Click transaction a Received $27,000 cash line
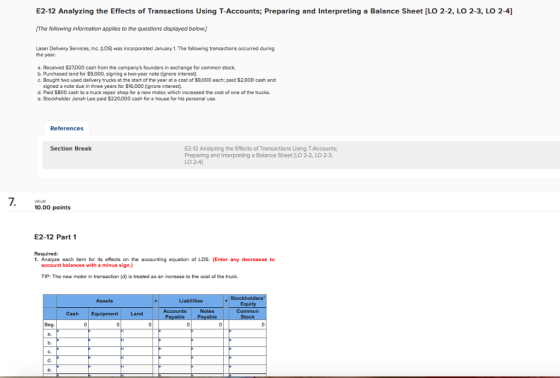 (x=136, y=68)
